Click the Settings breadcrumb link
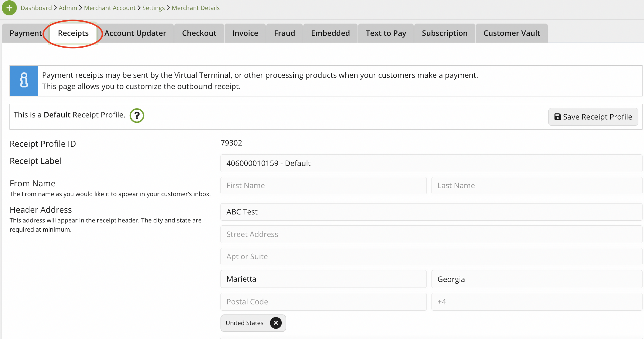The image size is (644, 339). (153, 8)
